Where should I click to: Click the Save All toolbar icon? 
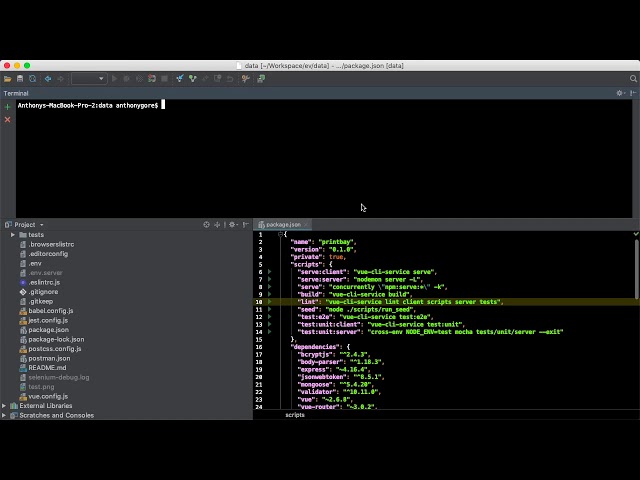point(20,79)
